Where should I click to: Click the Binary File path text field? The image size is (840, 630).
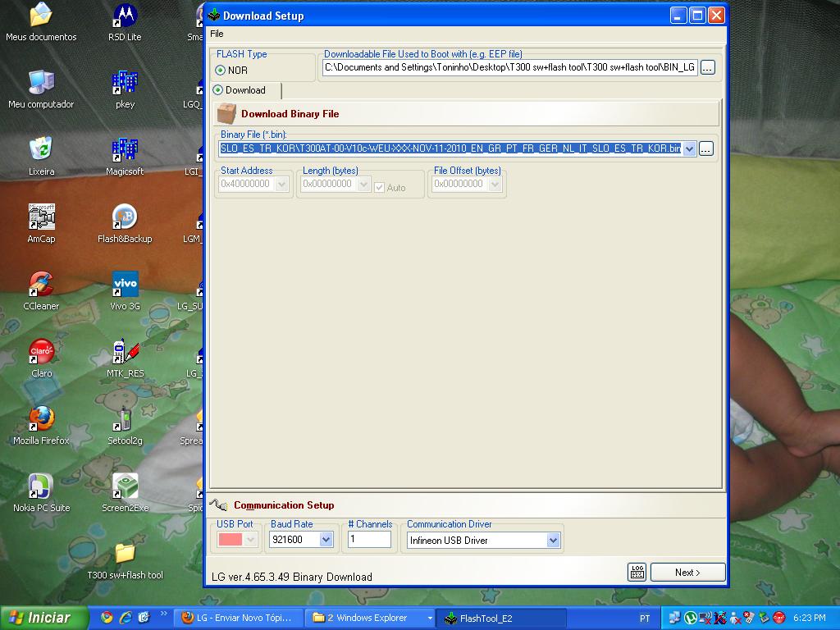(x=450, y=149)
